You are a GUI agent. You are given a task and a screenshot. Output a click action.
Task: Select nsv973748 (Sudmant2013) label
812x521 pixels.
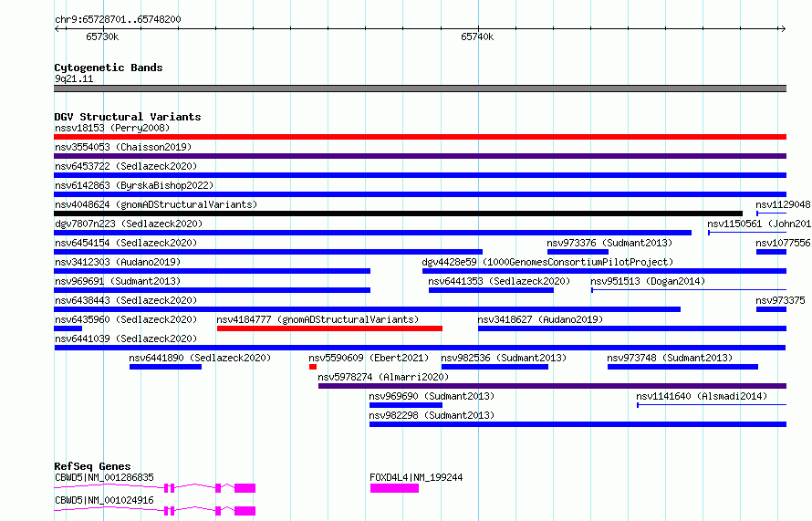670,358
